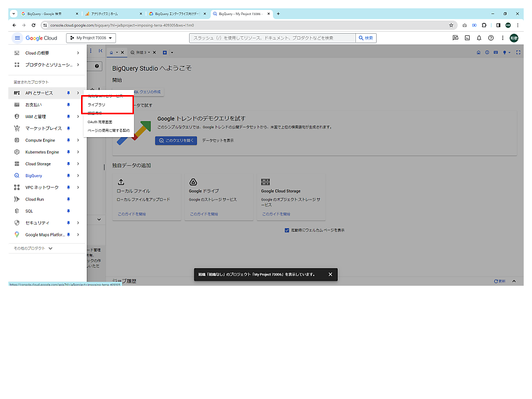This screenshot has width=532, height=399.
Task: Start the ローカル ファイル guide link
Action: (131, 214)
